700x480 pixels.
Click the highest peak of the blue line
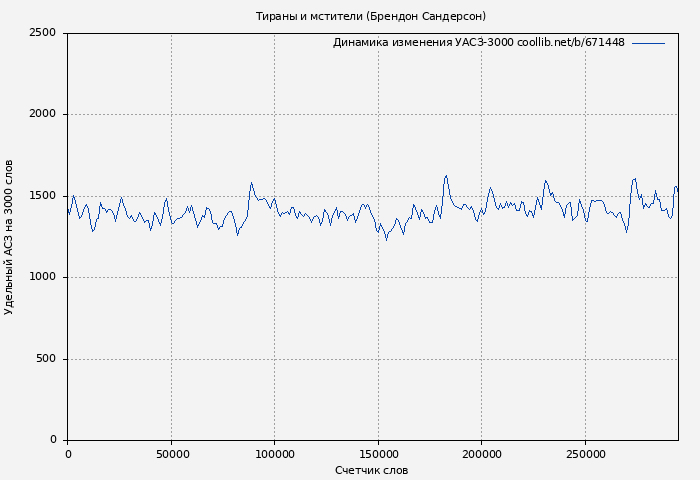[x=446, y=176]
